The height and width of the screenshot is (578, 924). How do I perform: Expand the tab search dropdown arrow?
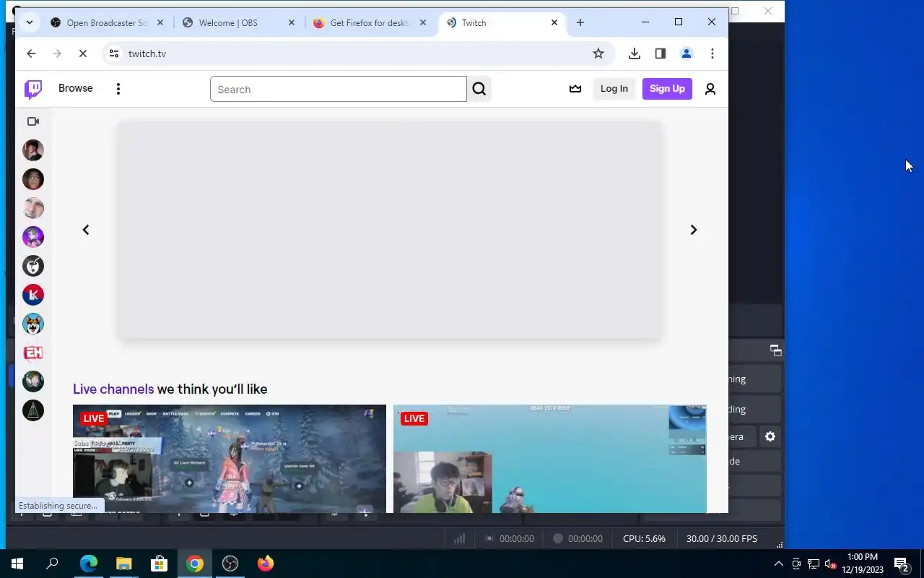point(30,22)
